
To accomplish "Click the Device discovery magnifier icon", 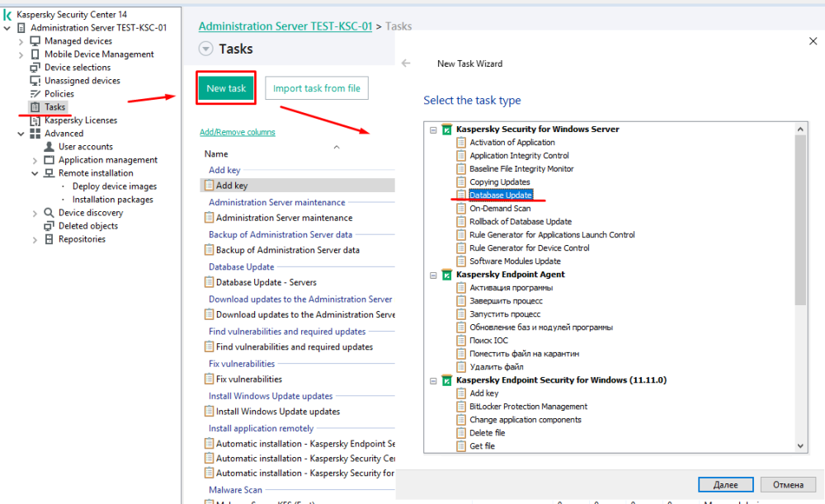I will tap(49, 213).
